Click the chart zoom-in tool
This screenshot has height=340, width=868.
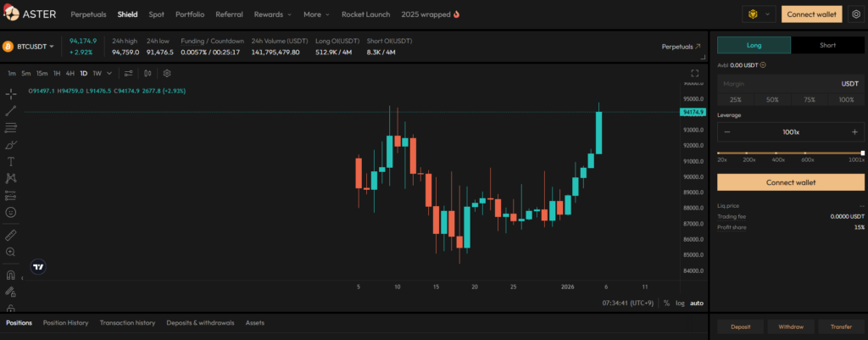(x=11, y=252)
